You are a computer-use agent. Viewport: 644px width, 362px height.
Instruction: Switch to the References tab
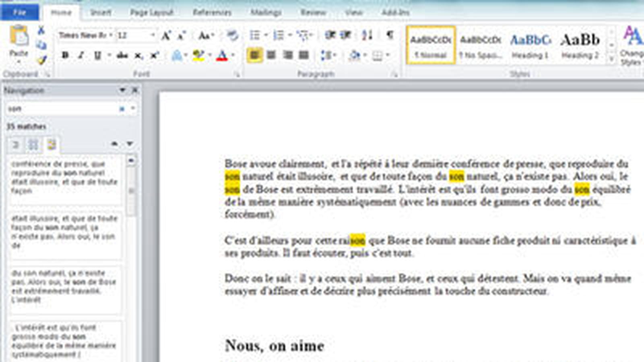pos(212,12)
